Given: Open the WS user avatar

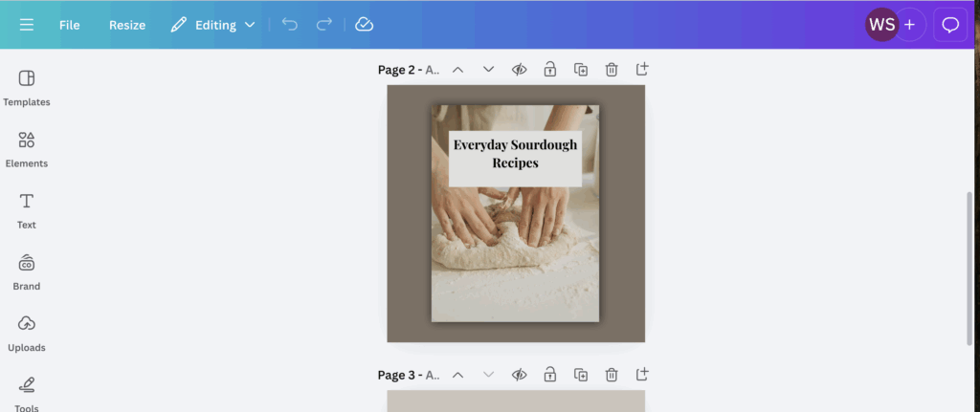Looking at the screenshot, I should (x=881, y=25).
